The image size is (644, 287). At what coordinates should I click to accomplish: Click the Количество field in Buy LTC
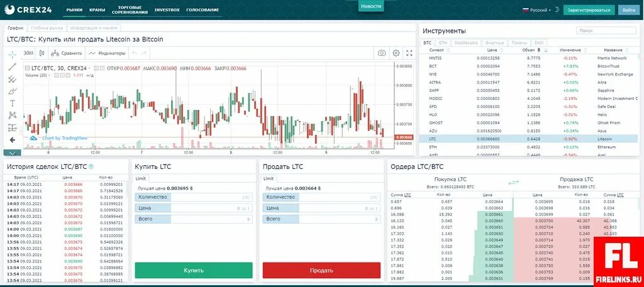coord(194,197)
